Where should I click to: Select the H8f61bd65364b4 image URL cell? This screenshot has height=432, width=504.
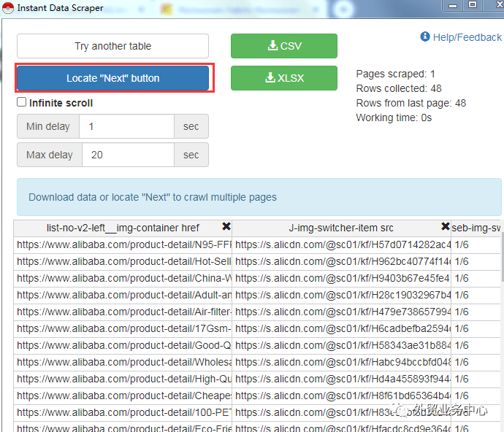pyautogui.click(x=341, y=396)
